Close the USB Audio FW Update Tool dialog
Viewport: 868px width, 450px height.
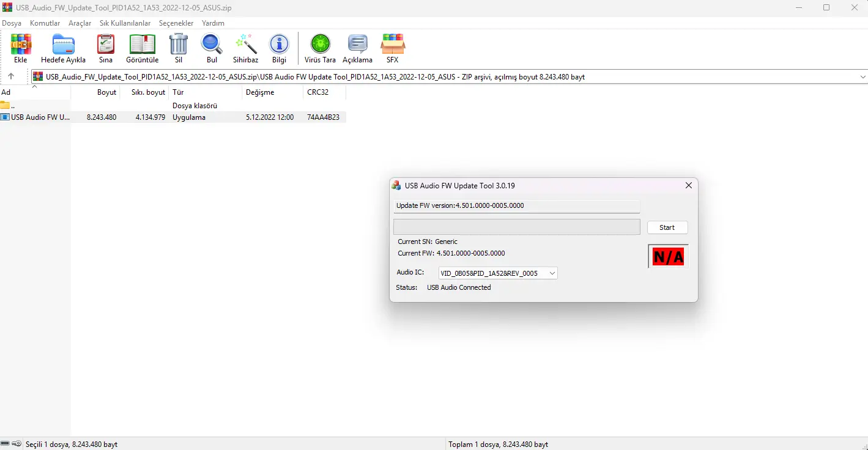click(688, 185)
